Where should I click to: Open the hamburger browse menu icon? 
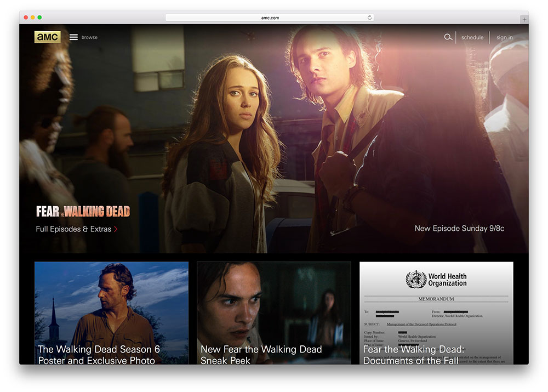pyautogui.click(x=73, y=37)
